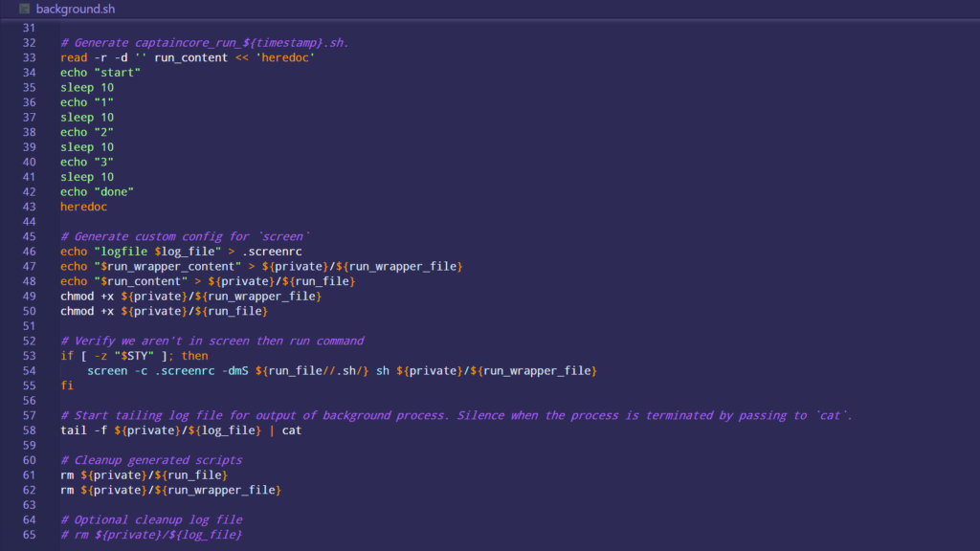The width and height of the screenshot is (980, 551).
Task: Click the echo "start" line
Action: [100, 73]
